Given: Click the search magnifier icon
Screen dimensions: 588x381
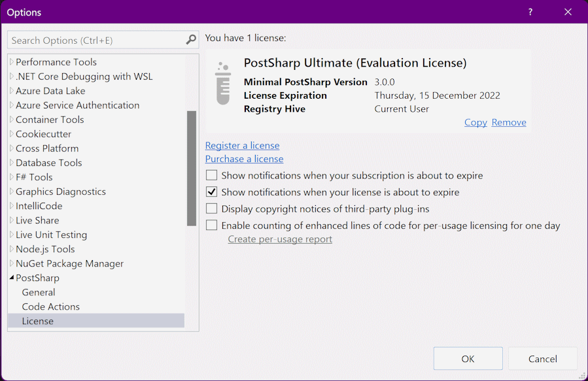Looking at the screenshot, I should point(191,40).
